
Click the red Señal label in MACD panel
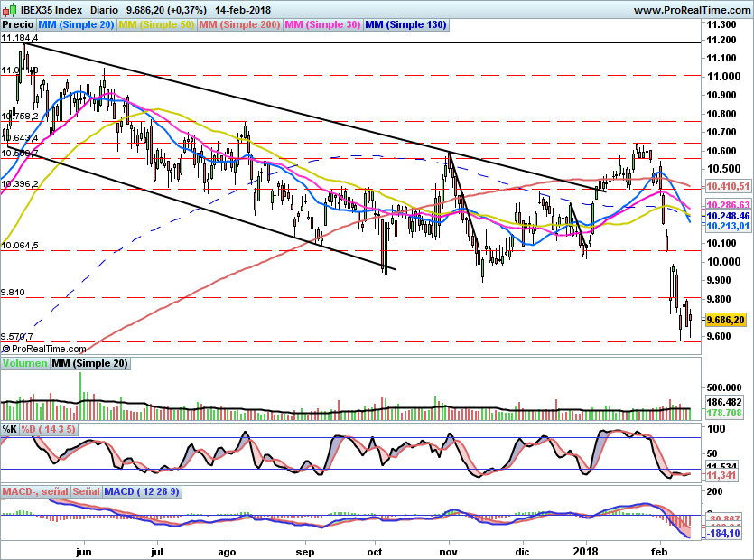click(87, 492)
